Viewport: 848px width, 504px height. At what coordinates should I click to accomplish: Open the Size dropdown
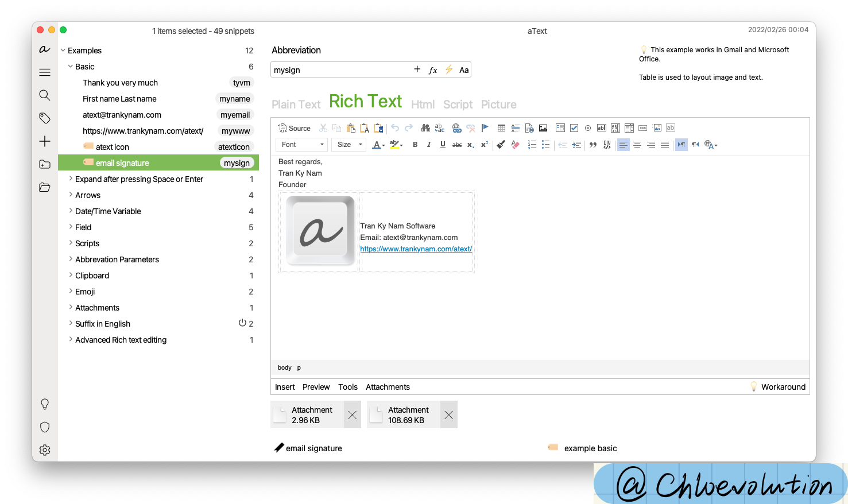click(350, 145)
